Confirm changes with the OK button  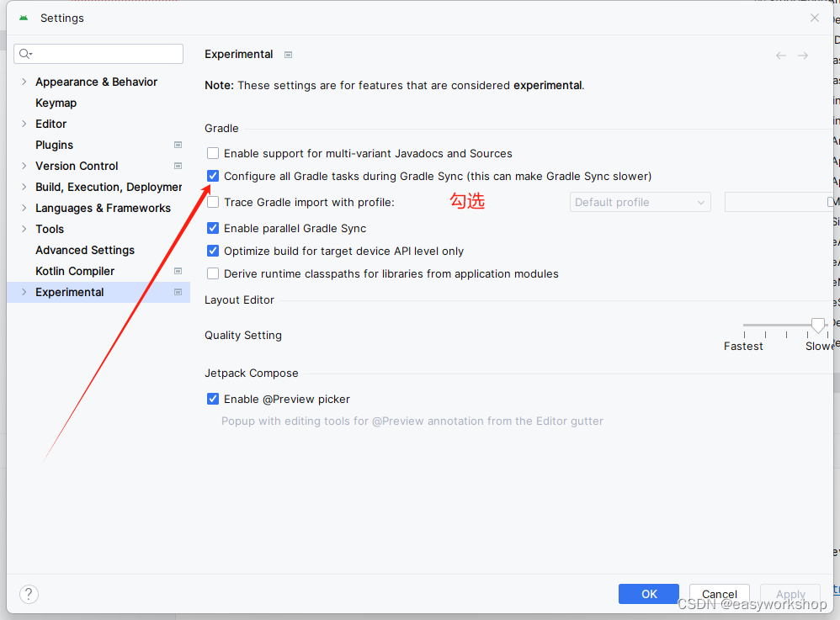[648, 594]
